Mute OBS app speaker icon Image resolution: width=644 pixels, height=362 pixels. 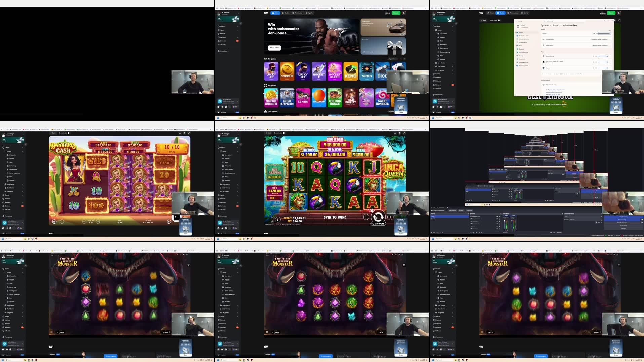coord(594,62)
